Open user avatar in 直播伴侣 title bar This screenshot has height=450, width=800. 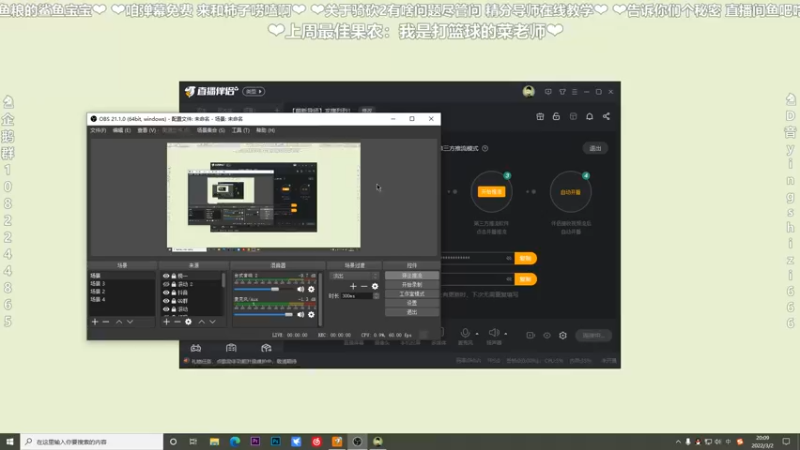(529, 91)
